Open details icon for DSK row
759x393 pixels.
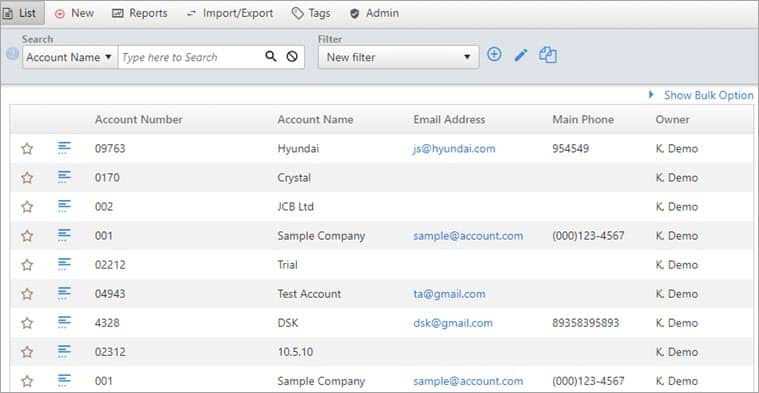click(64, 322)
